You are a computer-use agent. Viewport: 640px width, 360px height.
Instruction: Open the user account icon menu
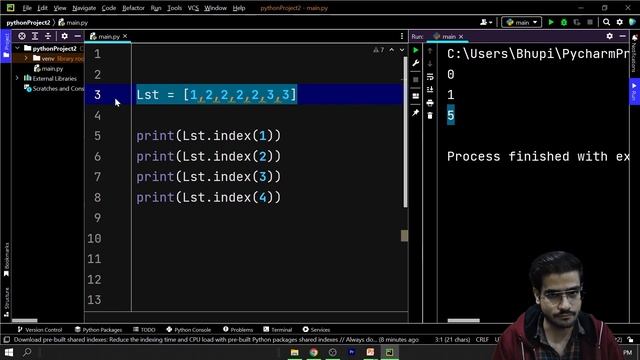pos(486,22)
